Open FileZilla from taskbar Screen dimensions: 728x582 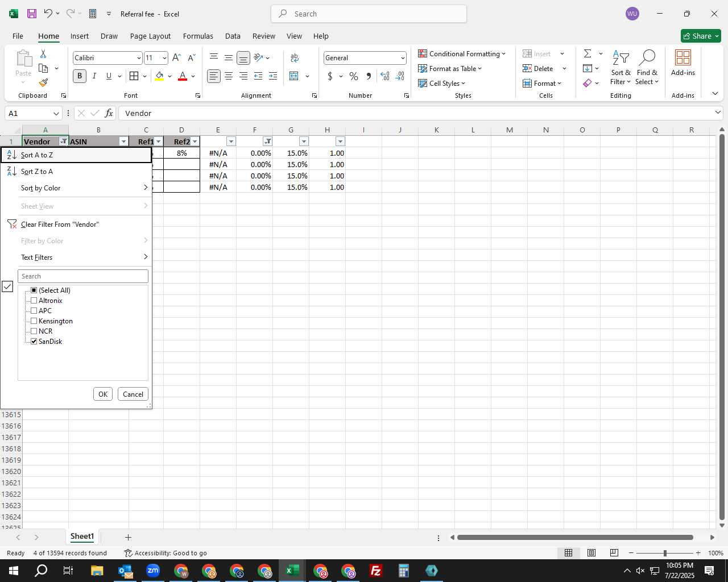[x=376, y=571]
